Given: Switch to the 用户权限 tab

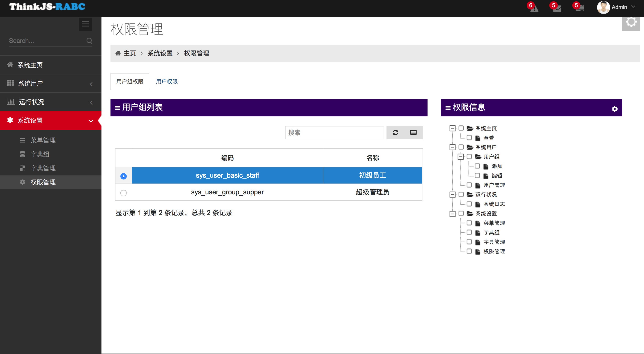Looking at the screenshot, I should tap(167, 81).
